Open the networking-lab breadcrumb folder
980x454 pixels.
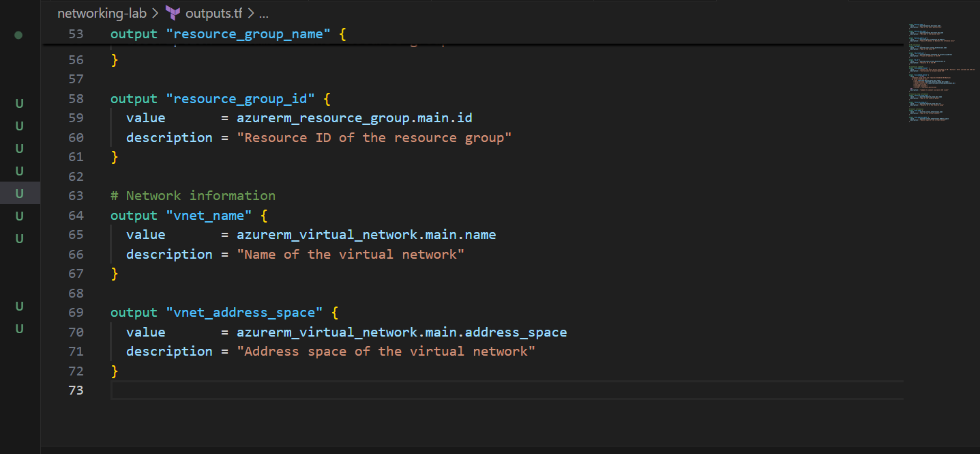(x=102, y=13)
